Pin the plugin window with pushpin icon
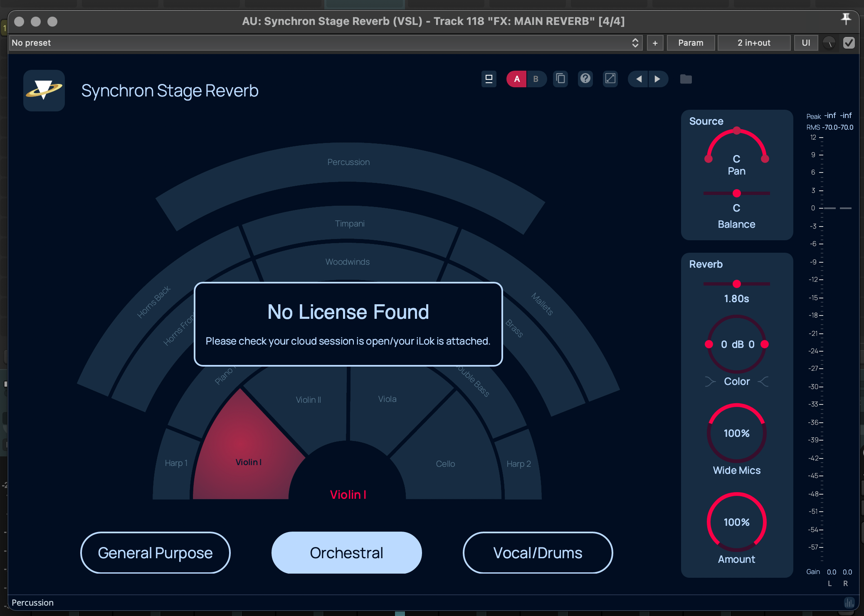Screen dimensions: 864x616 point(846,19)
